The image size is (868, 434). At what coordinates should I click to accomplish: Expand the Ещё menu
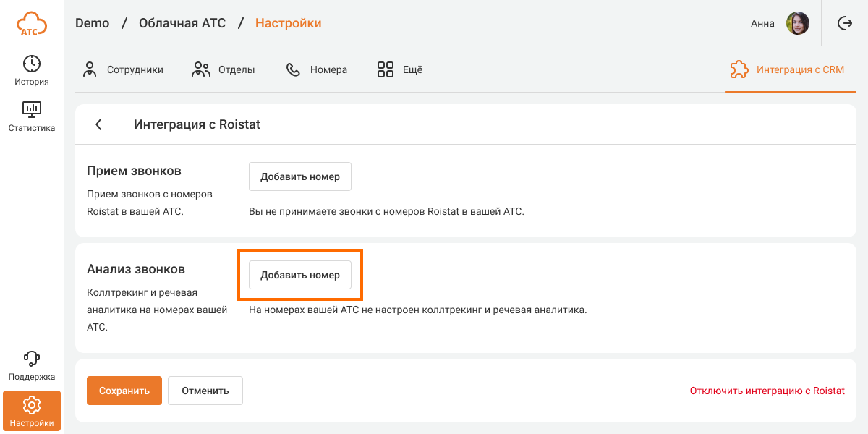click(x=400, y=70)
